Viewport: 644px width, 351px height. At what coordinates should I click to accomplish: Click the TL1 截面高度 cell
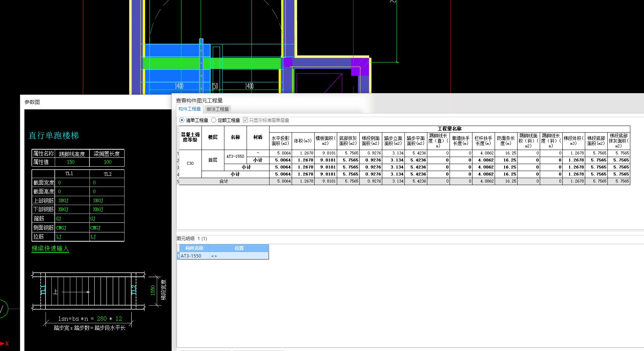pyautogui.click(x=72, y=191)
